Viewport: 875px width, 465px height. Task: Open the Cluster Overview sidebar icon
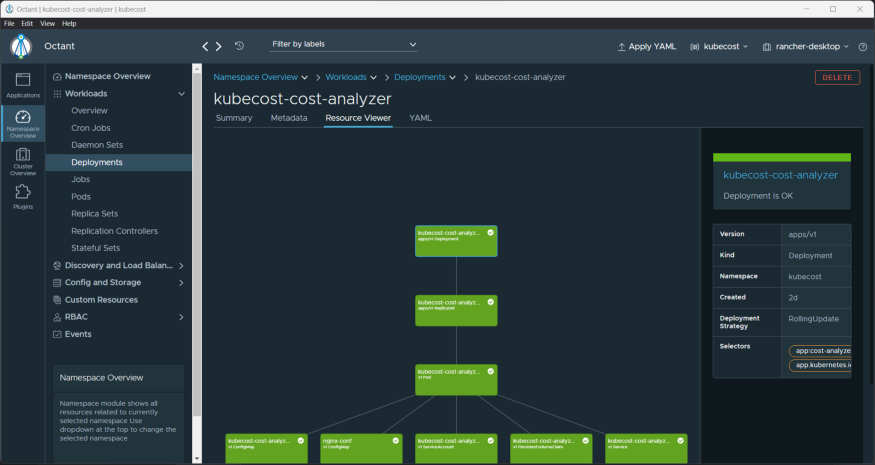(23, 160)
